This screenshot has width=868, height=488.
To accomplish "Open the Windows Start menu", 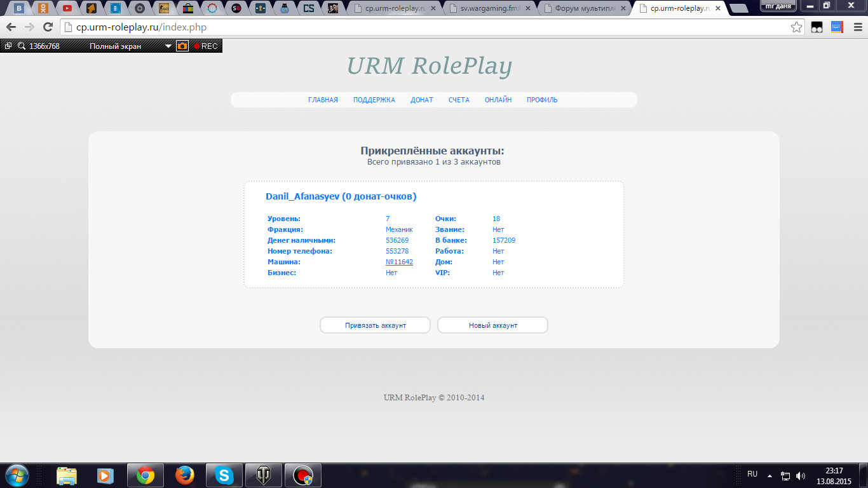I will click(17, 475).
